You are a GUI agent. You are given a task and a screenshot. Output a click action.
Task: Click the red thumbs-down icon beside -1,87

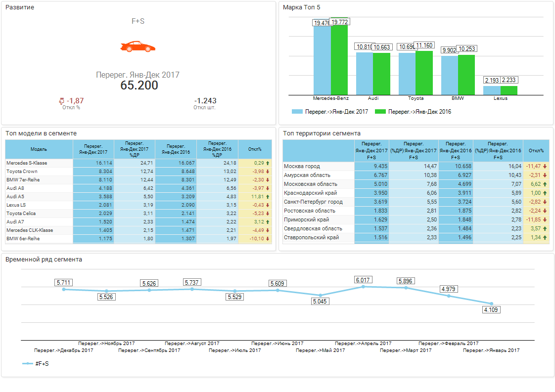click(62, 101)
